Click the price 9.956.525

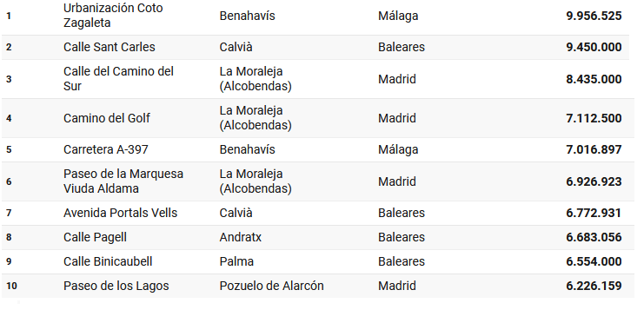594,16
